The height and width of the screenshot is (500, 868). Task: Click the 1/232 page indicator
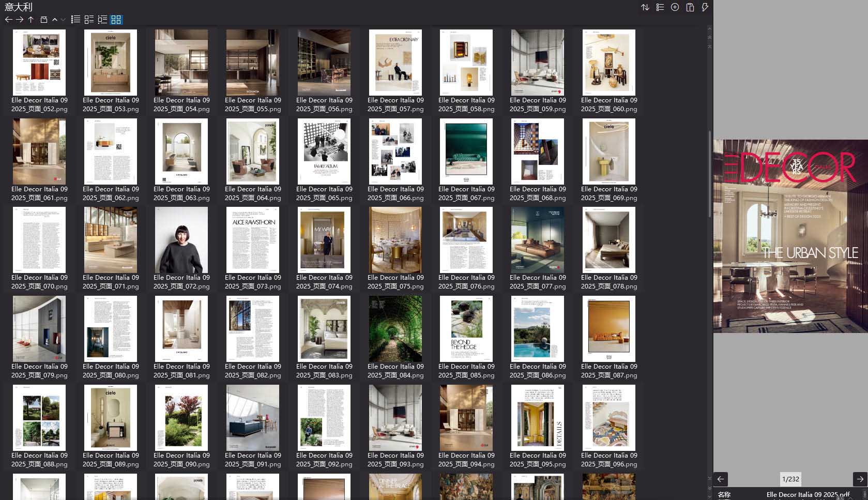click(790, 479)
